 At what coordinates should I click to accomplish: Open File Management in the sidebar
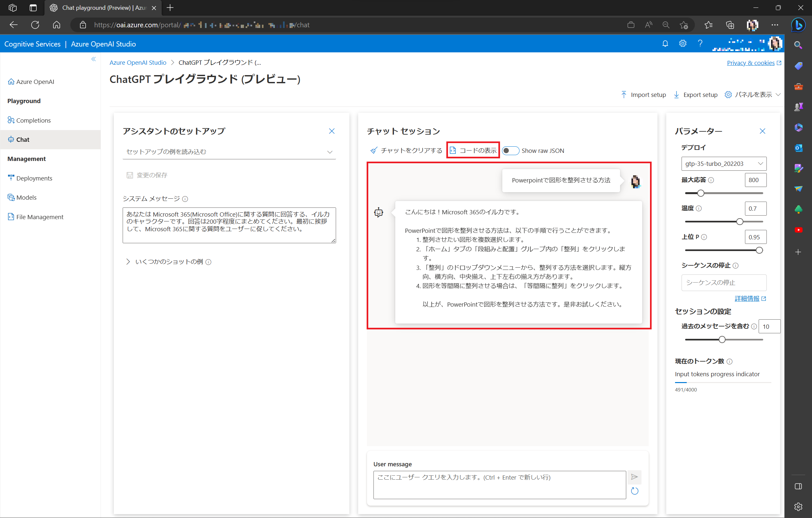click(x=40, y=217)
